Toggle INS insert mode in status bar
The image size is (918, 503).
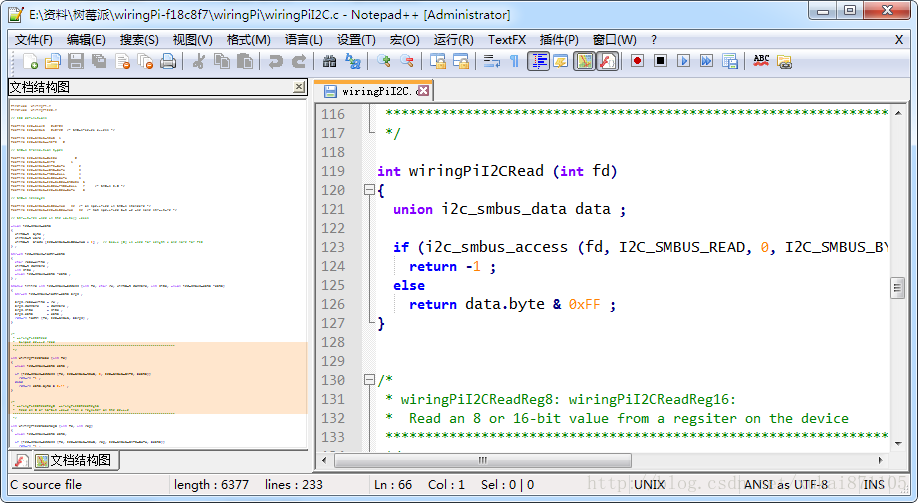tap(874, 484)
